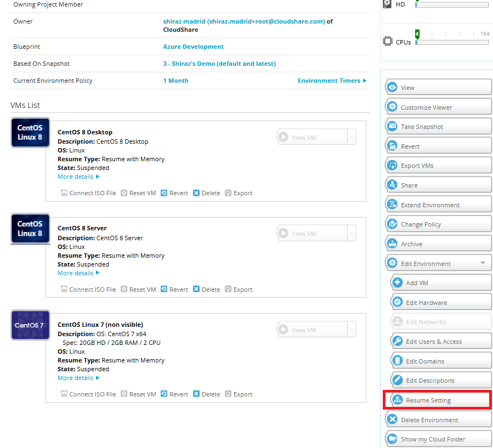Open snapshot 3 - Shiraz's Demo link
The image size is (493, 448).
(x=219, y=64)
